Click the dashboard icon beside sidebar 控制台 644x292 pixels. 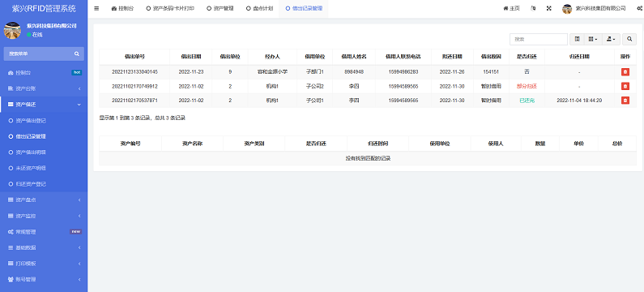tap(11, 73)
